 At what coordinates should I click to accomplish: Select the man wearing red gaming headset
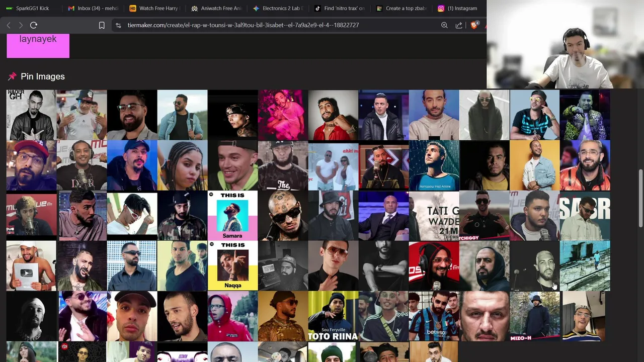tap(434, 265)
